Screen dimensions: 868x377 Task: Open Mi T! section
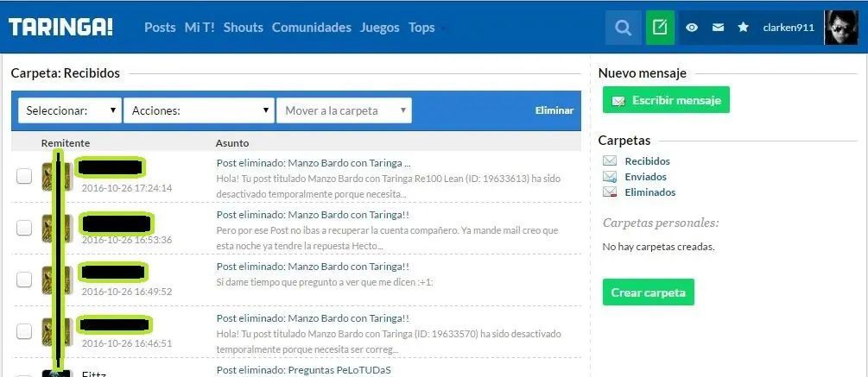pos(200,27)
